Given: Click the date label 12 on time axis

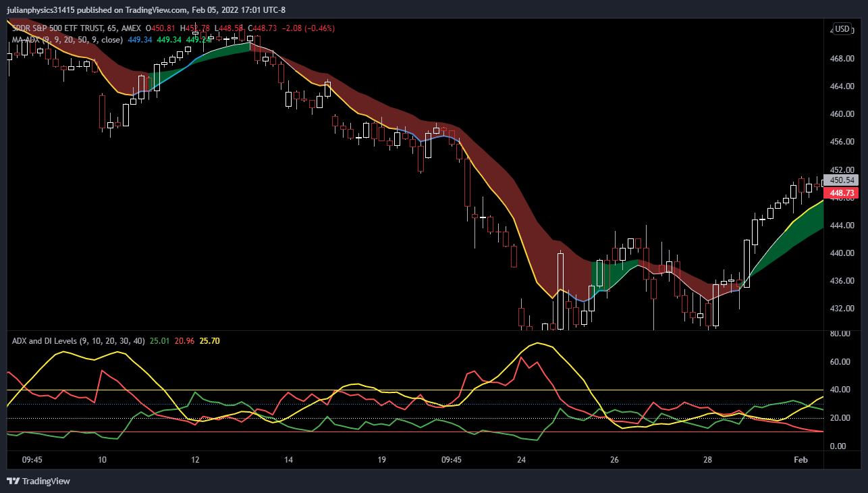Looking at the screenshot, I should click(196, 460).
